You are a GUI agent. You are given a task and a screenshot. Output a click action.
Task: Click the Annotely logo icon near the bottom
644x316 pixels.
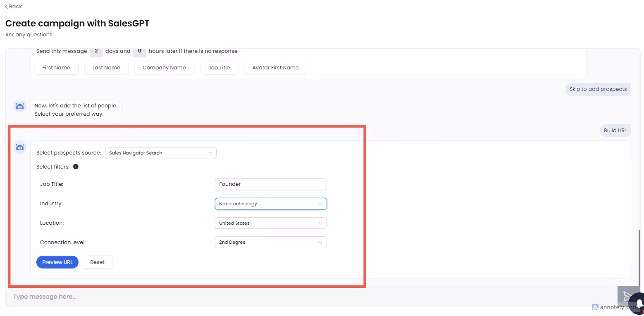point(595,307)
